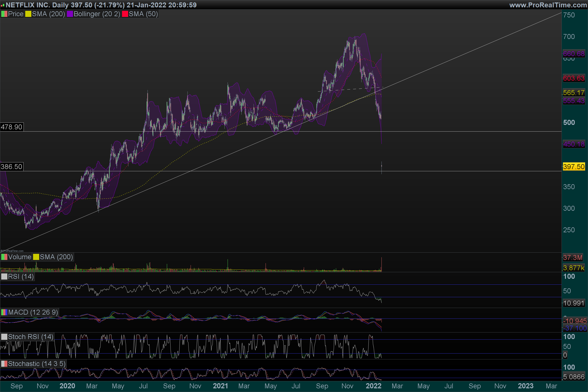Click the yellow SMA (200) swatch in the Volume panel
The height and width of the screenshot is (392, 588).
tap(36, 257)
